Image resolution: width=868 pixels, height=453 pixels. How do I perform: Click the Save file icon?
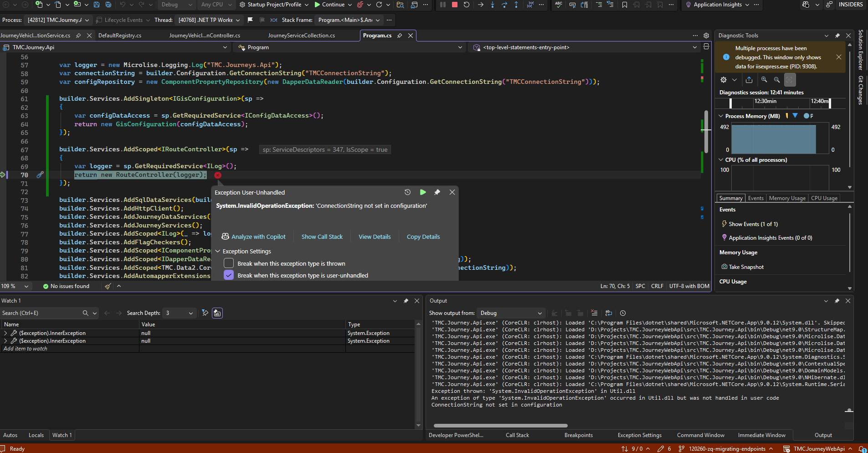(x=97, y=5)
